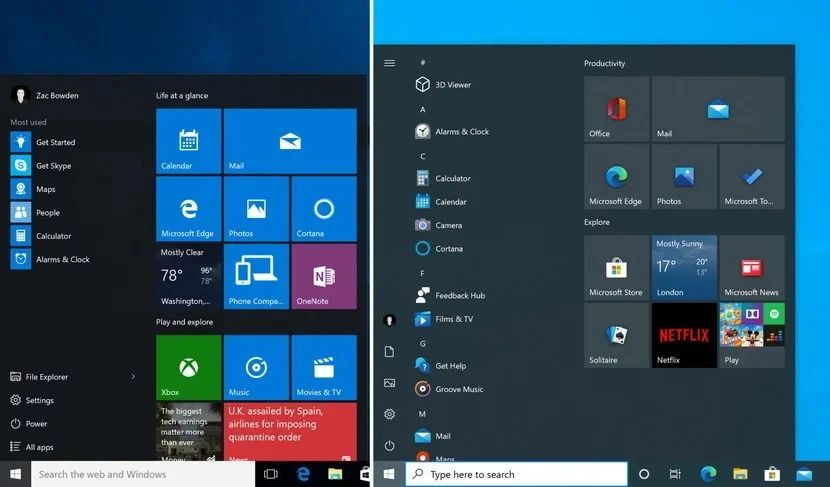
Task: Launch Microsoft Store tile under Explore
Action: (x=617, y=267)
